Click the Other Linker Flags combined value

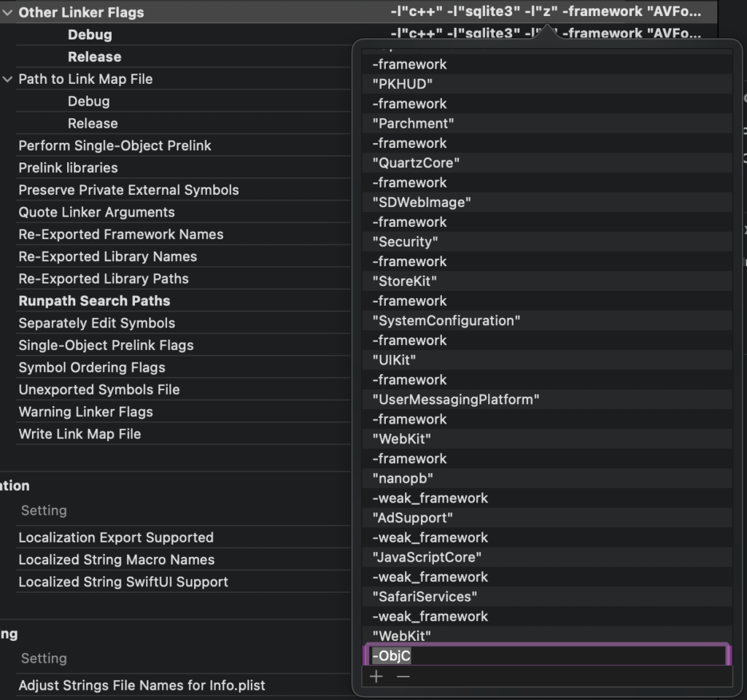546,12
